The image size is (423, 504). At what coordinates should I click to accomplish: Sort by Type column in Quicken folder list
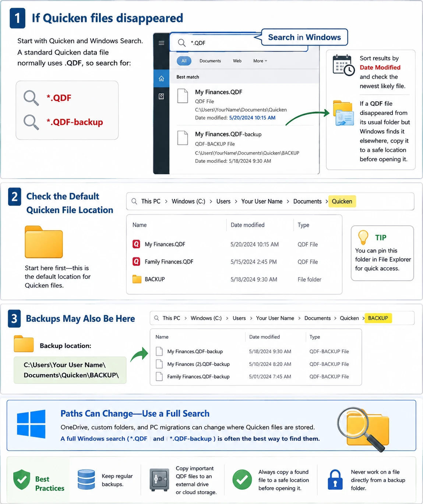pos(303,225)
